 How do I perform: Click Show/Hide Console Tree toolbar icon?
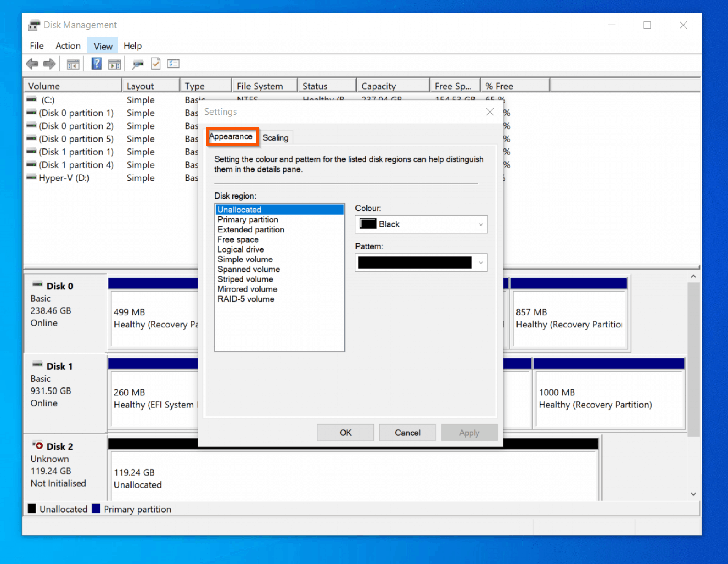[73, 64]
